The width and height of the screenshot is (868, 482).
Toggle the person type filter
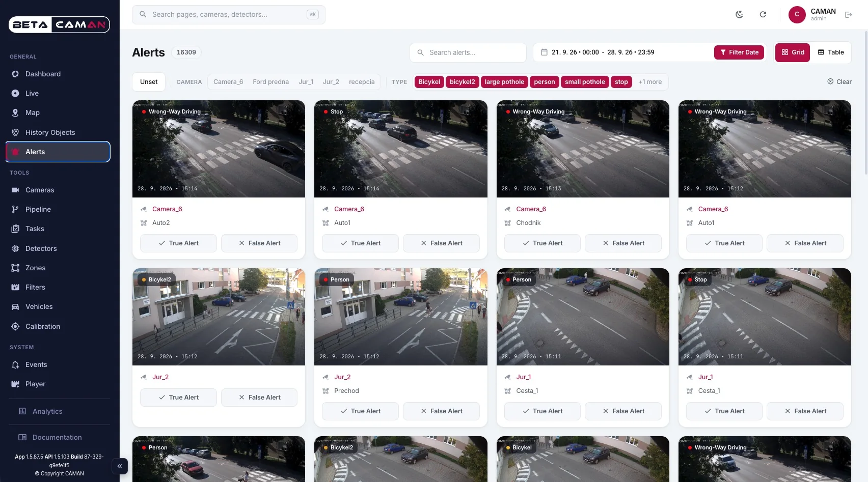(545, 82)
